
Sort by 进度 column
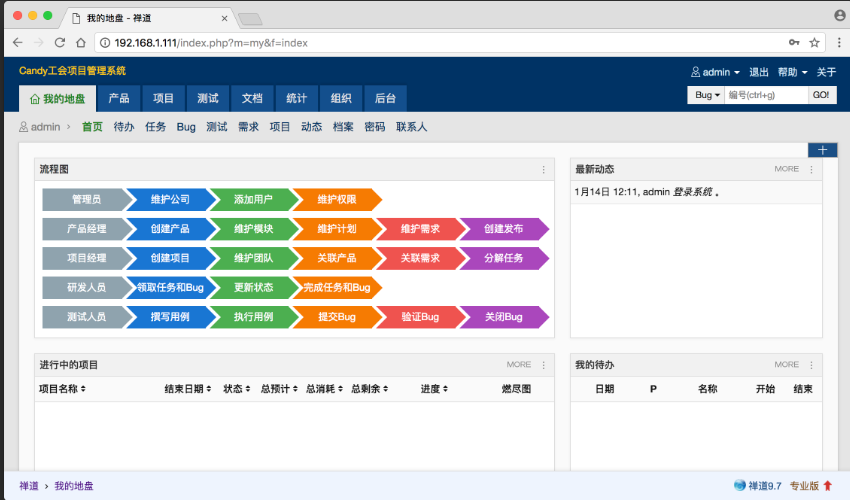coord(434,389)
